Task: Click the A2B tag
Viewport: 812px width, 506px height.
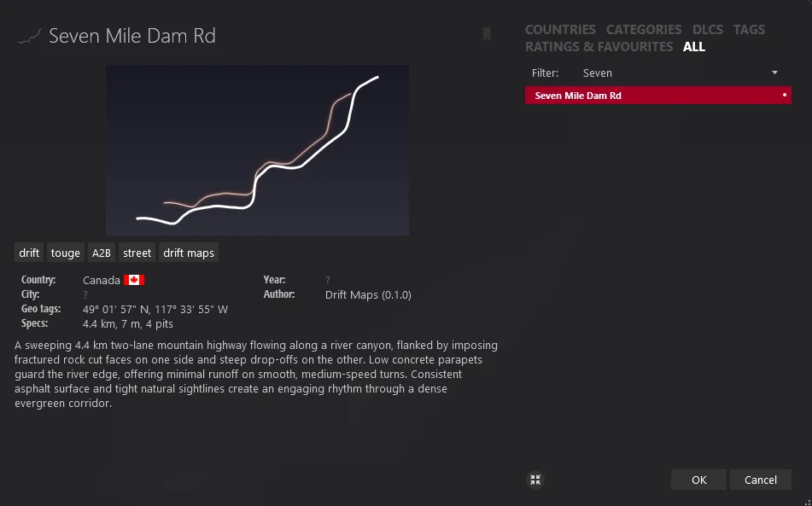Action: (102, 253)
